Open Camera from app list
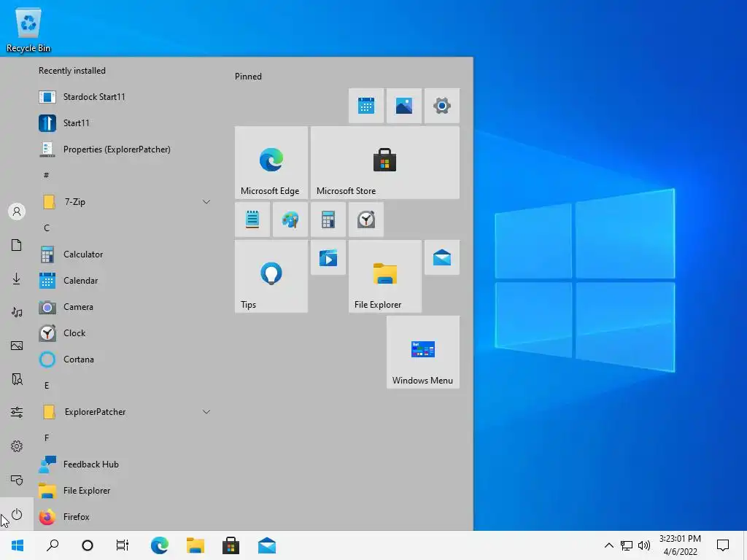The height and width of the screenshot is (560, 747). [124, 307]
